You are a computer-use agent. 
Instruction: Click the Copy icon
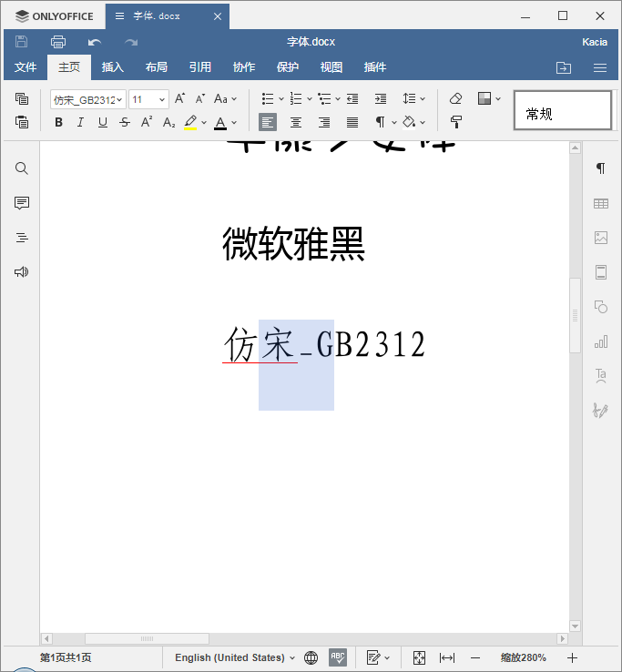[x=22, y=99]
